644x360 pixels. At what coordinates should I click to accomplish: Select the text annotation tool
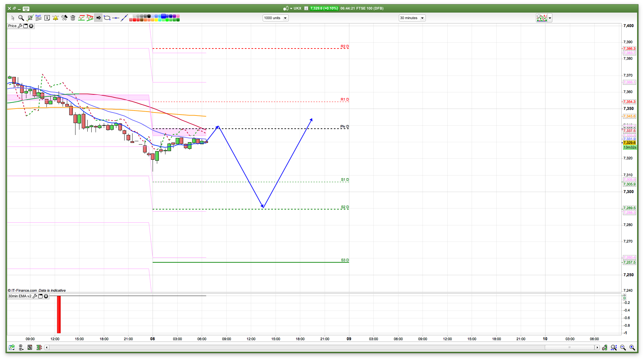pyautogui.click(x=47, y=18)
